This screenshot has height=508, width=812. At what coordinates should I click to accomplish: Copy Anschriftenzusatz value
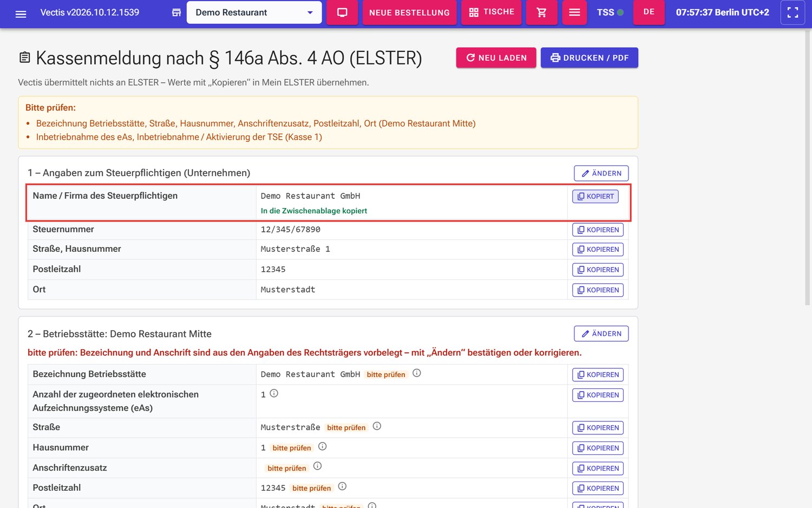pos(598,468)
